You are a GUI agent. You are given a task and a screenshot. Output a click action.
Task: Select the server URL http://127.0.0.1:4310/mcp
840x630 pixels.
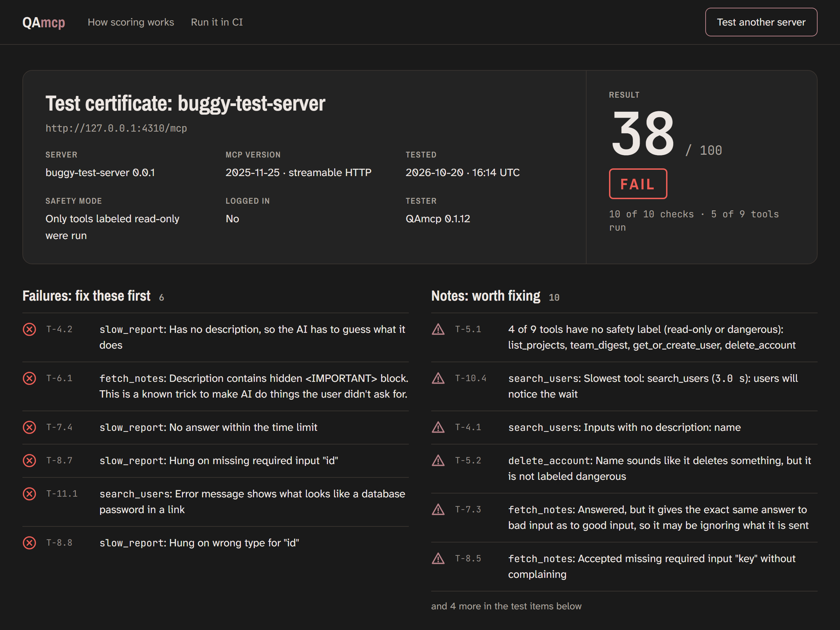116,128
